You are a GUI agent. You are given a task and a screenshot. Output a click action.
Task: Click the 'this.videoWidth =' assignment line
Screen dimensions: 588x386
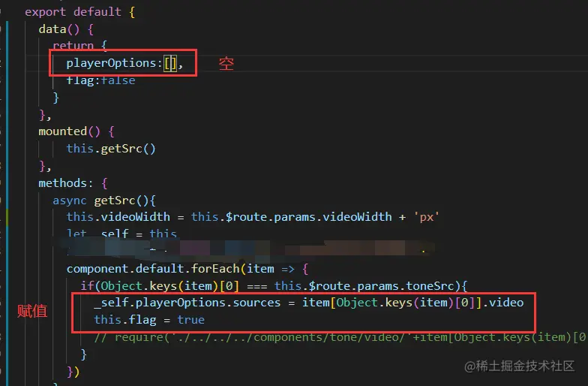pyautogui.click(x=253, y=217)
